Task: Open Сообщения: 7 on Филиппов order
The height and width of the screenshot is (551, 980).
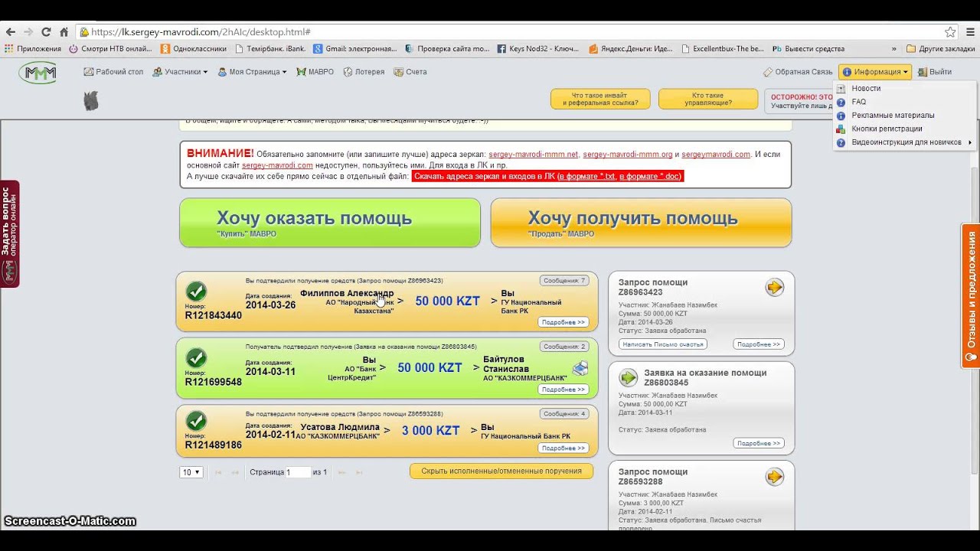Action: point(564,281)
